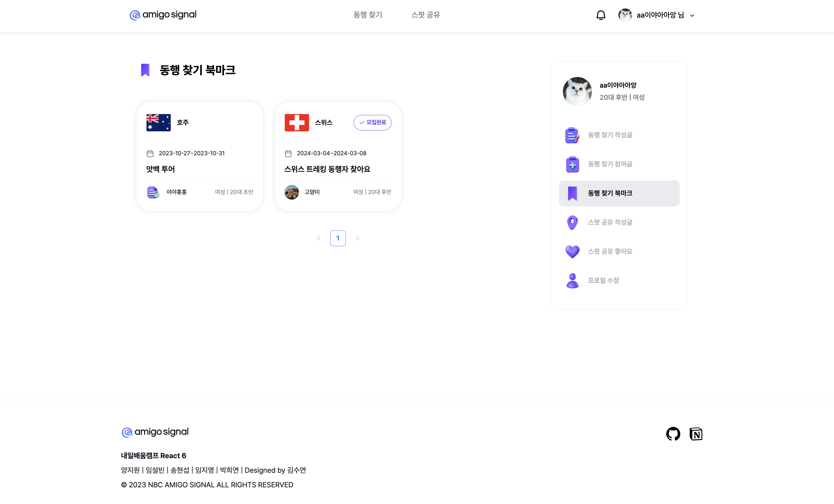This screenshot has height=504, width=834.
Task: Click the person icon next to 프로필 수정
Action: (x=572, y=280)
